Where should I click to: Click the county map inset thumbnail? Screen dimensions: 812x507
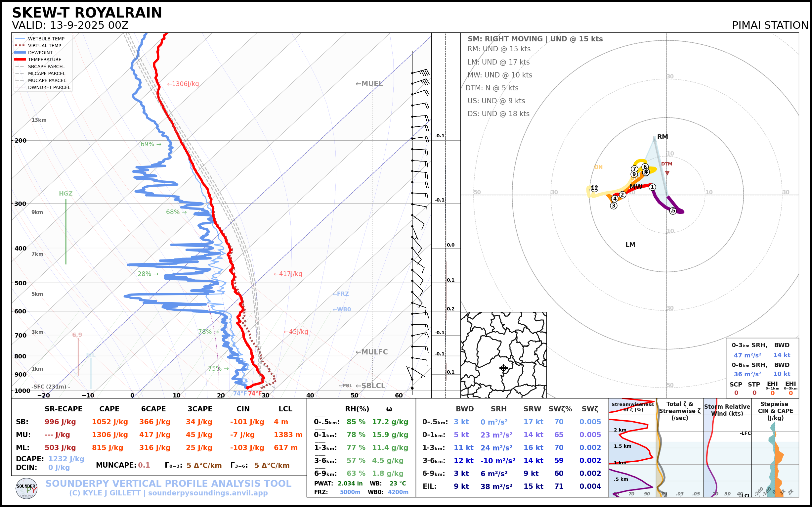503,355
